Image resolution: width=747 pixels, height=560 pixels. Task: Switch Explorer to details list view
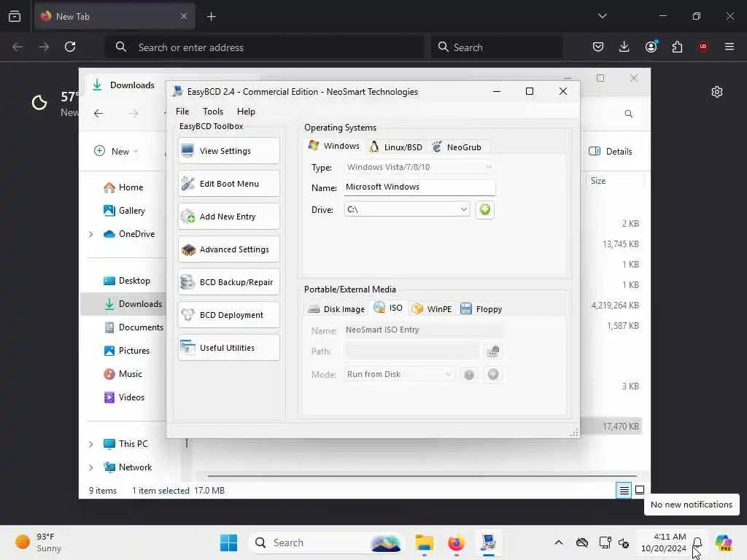tap(624, 490)
